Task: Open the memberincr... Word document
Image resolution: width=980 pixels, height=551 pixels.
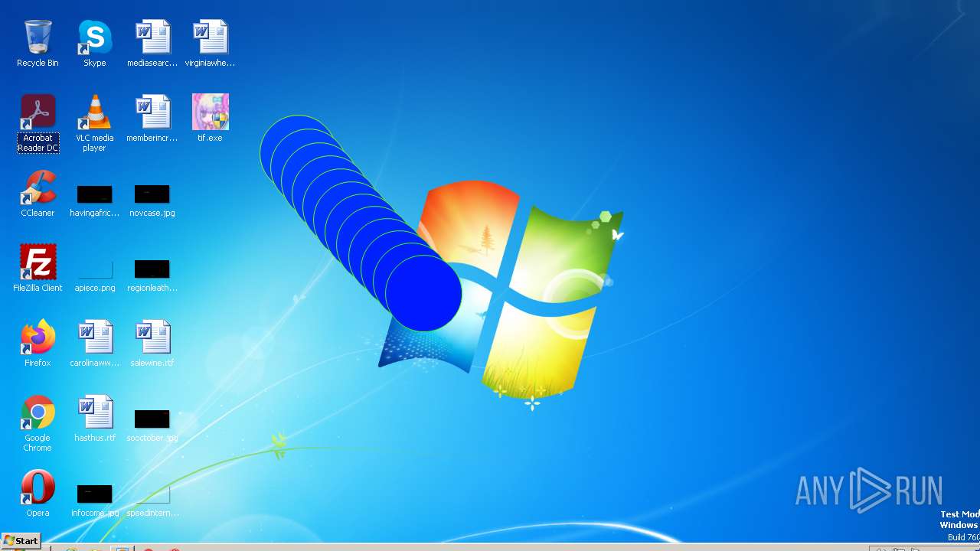Action: tap(152, 119)
